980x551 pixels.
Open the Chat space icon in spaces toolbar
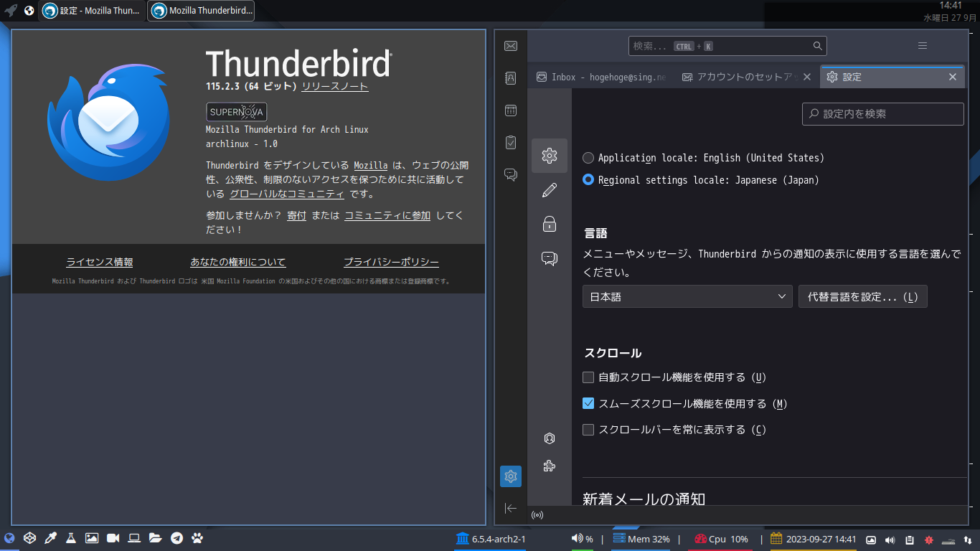pyautogui.click(x=511, y=174)
